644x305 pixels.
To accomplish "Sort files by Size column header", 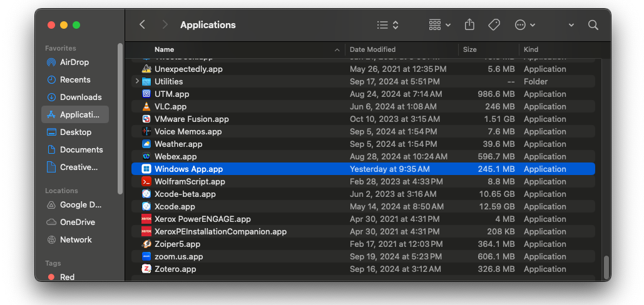I will pyautogui.click(x=469, y=49).
